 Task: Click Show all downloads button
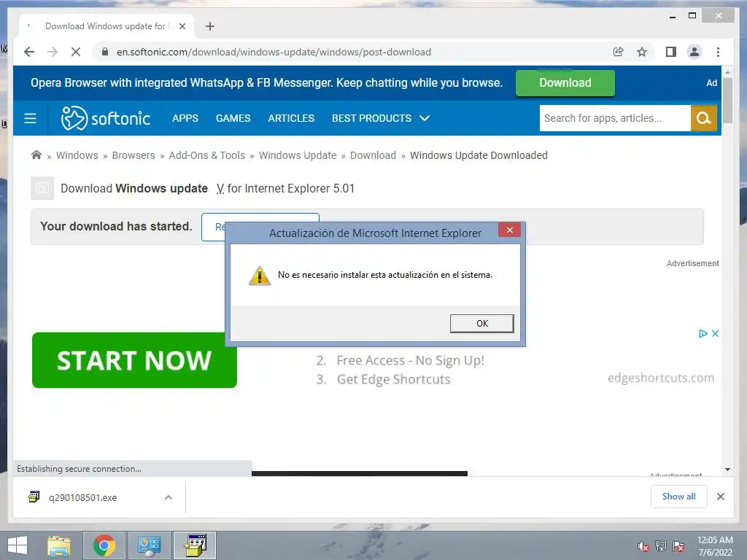click(679, 496)
